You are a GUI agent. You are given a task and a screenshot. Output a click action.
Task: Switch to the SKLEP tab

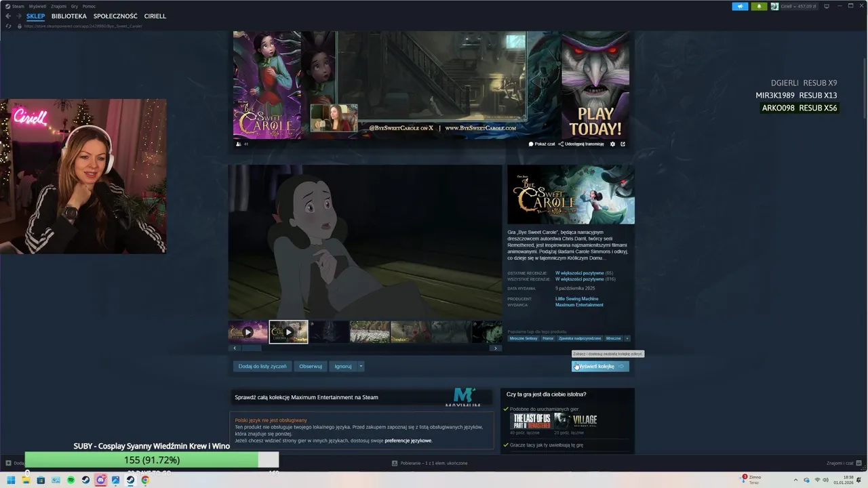click(x=36, y=16)
